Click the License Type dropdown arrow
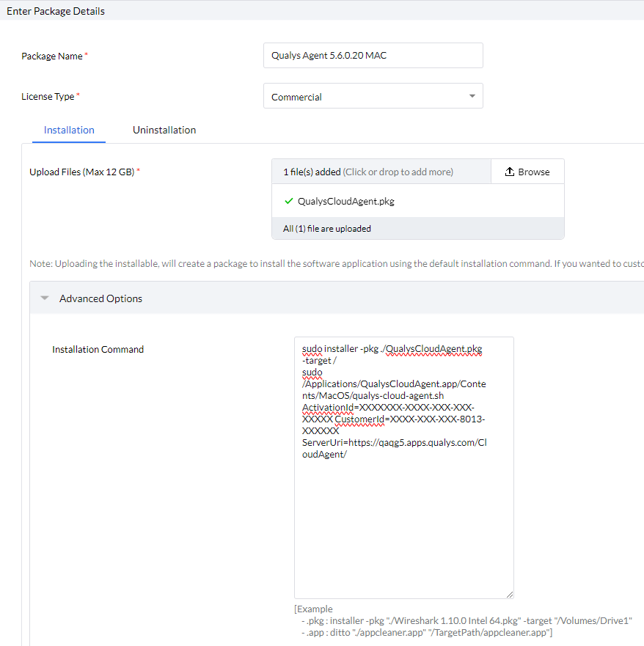 point(472,96)
